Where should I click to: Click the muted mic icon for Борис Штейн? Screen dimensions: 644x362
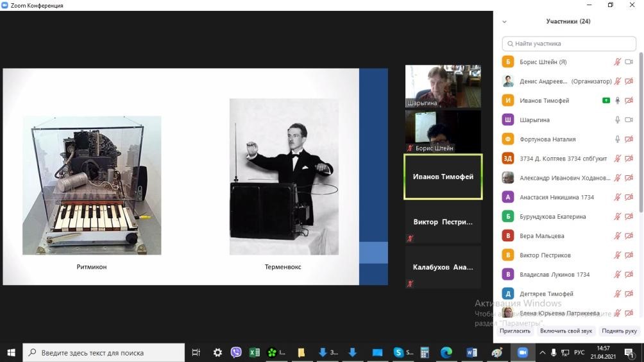point(617,62)
